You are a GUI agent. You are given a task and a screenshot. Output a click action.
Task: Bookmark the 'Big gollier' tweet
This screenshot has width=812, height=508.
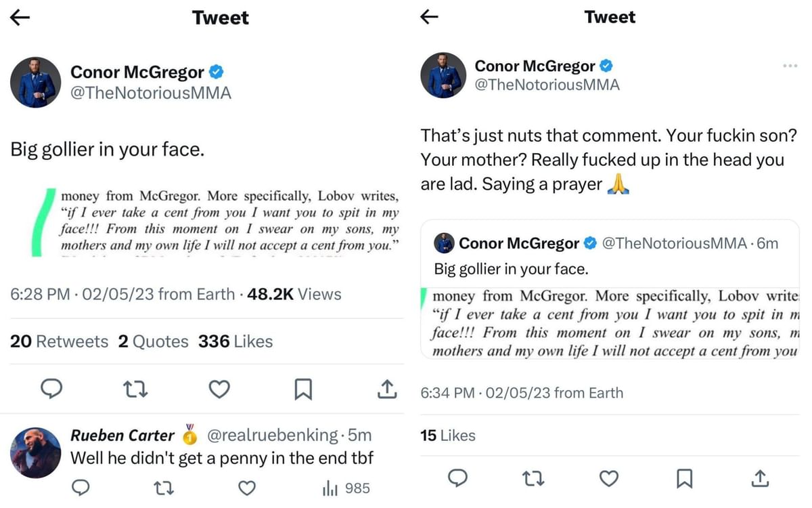[302, 389]
